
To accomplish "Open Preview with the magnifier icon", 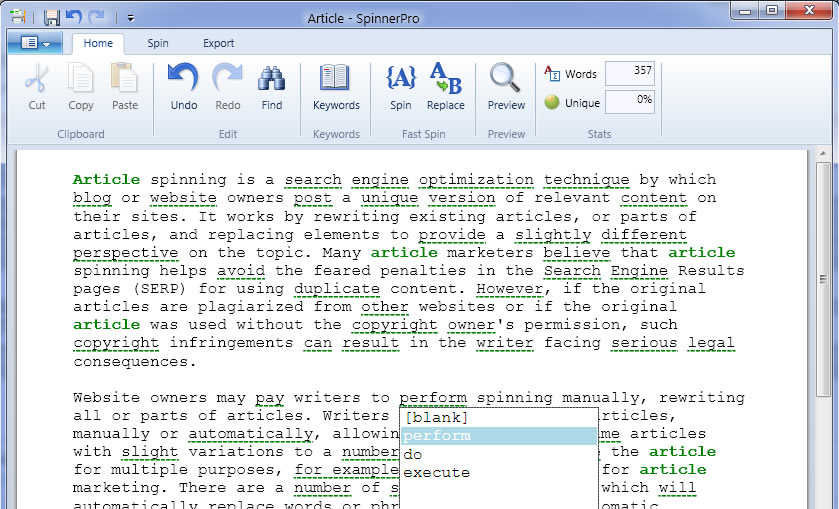I will (x=506, y=85).
